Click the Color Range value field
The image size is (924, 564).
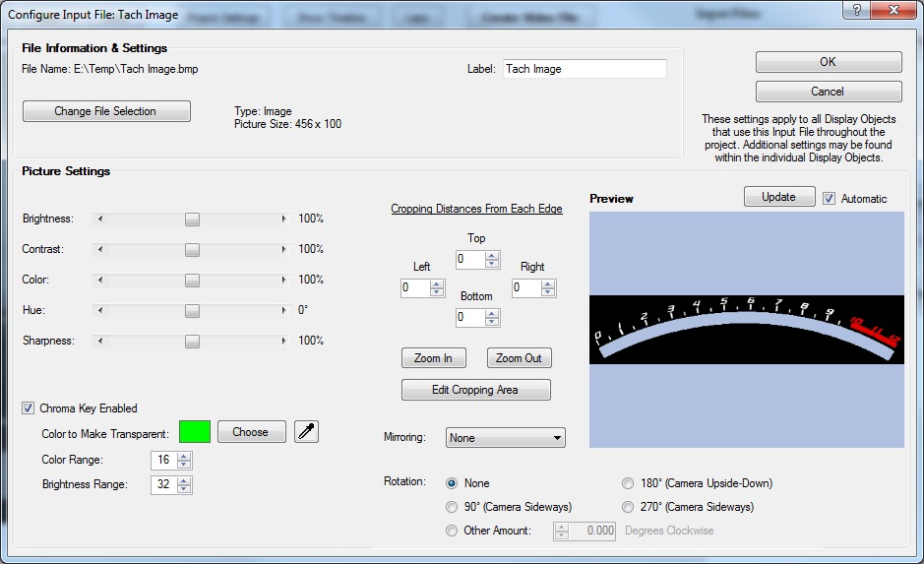point(164,461)
